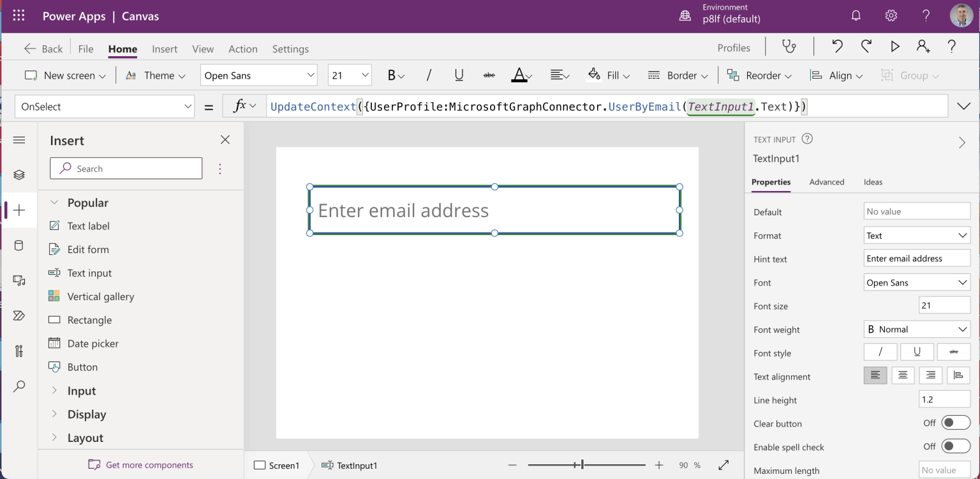980x479 pixels.
Task: Toggle italic in the top toolbar
Action: (x=429, y=75)
